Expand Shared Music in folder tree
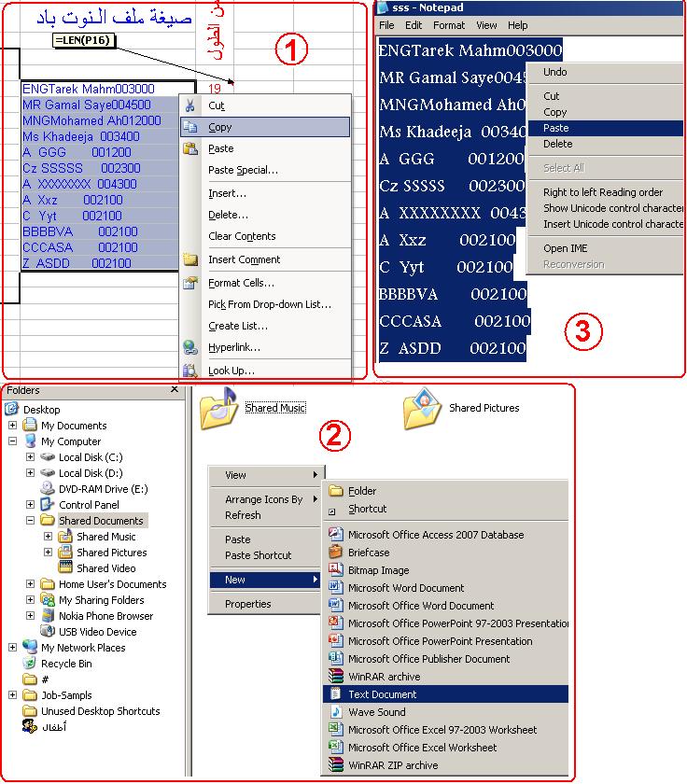687x784 pixels. click(x=48, y=537)
